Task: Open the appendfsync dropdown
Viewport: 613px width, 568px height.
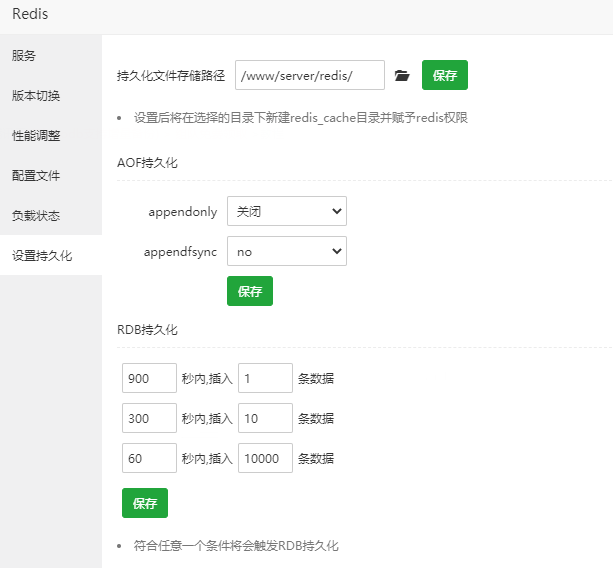Action: (x=287, y=251)
